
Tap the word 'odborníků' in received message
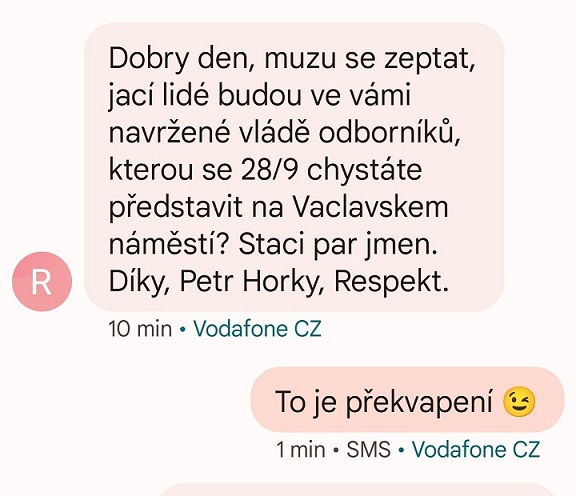pos(389,132)
